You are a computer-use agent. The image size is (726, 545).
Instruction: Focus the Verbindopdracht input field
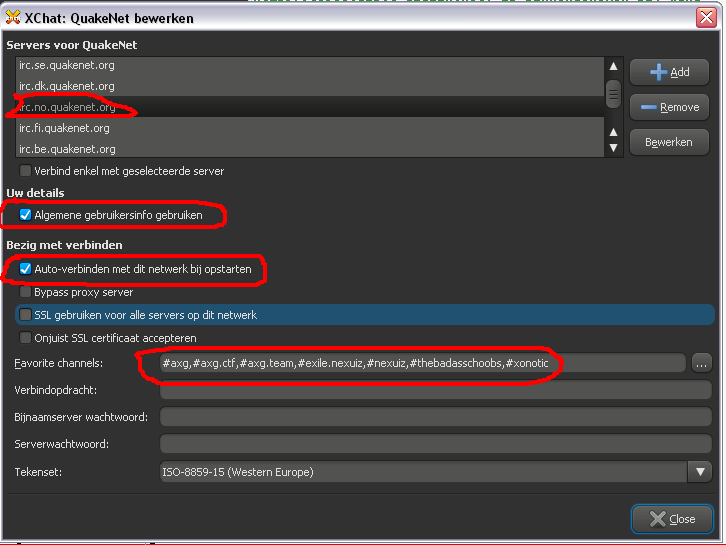coord(435,390)
